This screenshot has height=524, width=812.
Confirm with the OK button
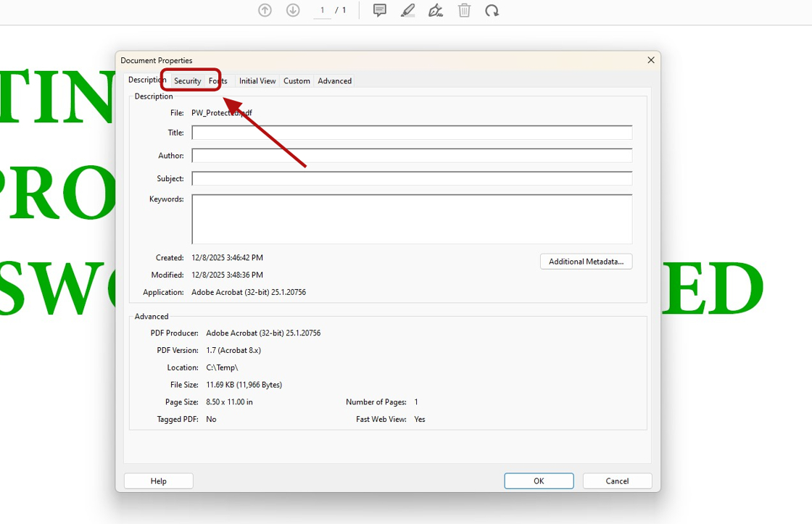coord(539,481)
